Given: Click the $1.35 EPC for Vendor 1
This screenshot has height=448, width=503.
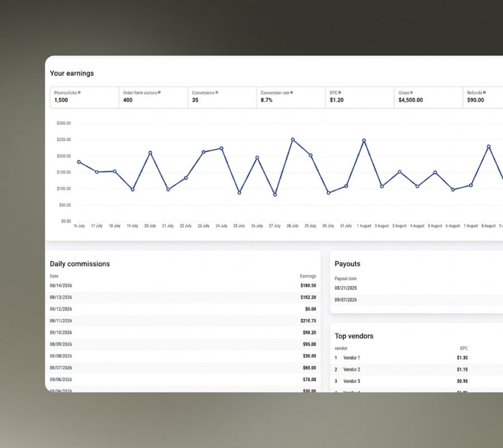Looking at the screenshot, I should [x=462, y=358].
